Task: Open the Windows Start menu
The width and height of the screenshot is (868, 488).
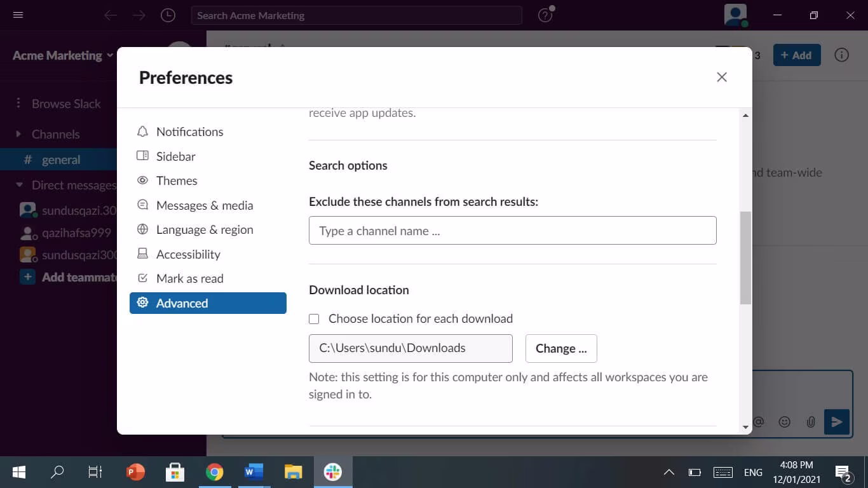Action: click(x=19, y=471)
